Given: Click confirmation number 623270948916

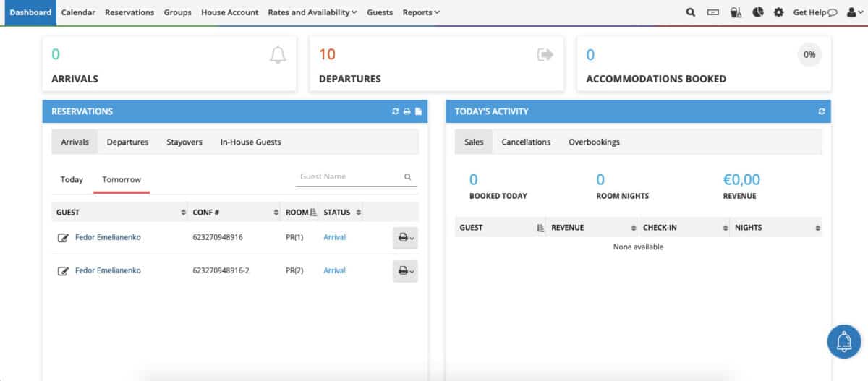Looking at the screenshot, I should (x=218, y=237).
